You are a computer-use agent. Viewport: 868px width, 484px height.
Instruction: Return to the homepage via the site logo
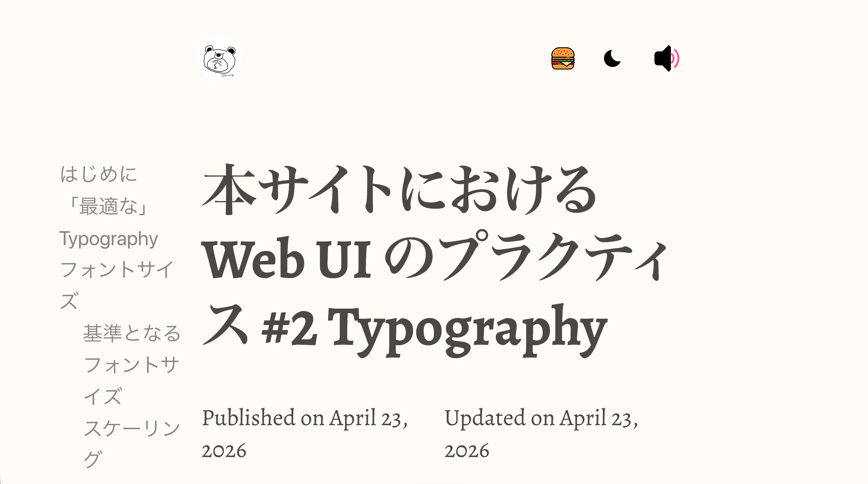[220, 59]
